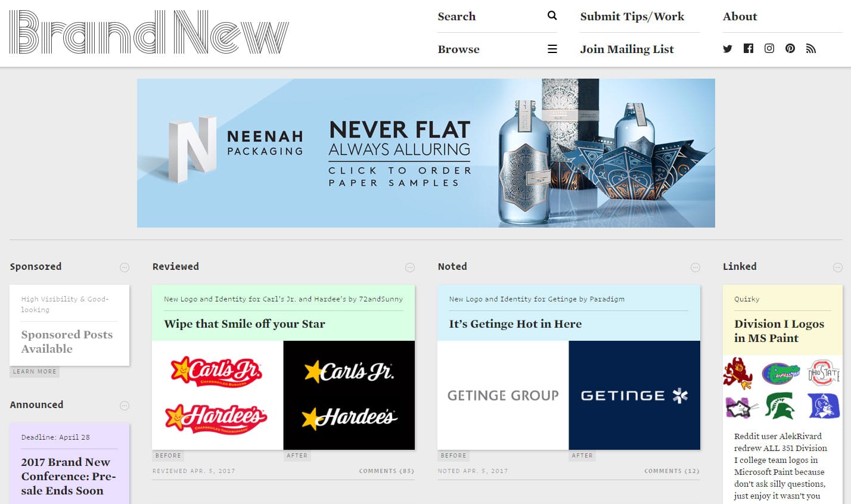Open the Facebook page icon

748,48
